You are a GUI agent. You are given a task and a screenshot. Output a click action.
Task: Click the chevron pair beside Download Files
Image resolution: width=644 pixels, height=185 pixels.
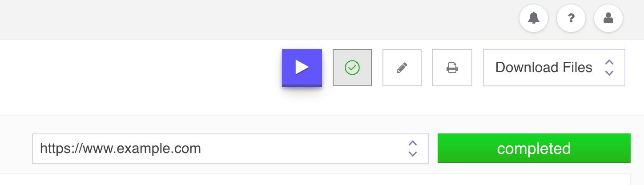[x=609, y=68]
